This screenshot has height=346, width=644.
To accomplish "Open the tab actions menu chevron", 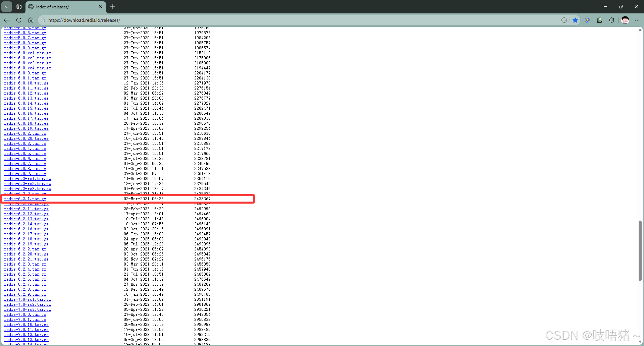I will [7, 7].
